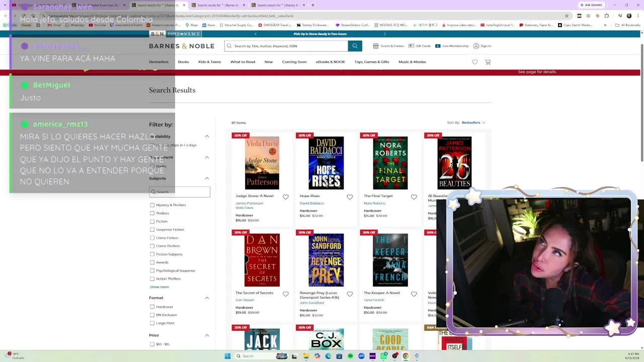644x362 pixels.
Task: Open Join Membership link
Action: (x=452, y=46)
